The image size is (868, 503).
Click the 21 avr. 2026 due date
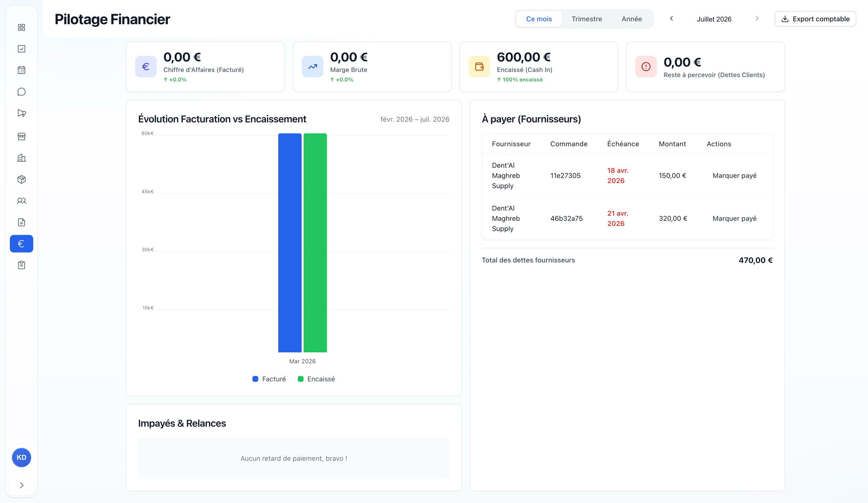point(618,219)
